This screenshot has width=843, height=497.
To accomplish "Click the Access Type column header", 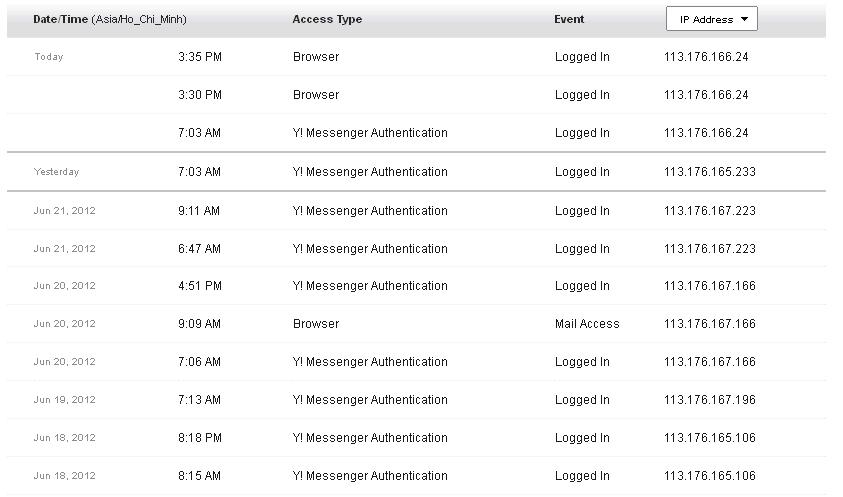I will pyautogui.click(x=327, y=19).
